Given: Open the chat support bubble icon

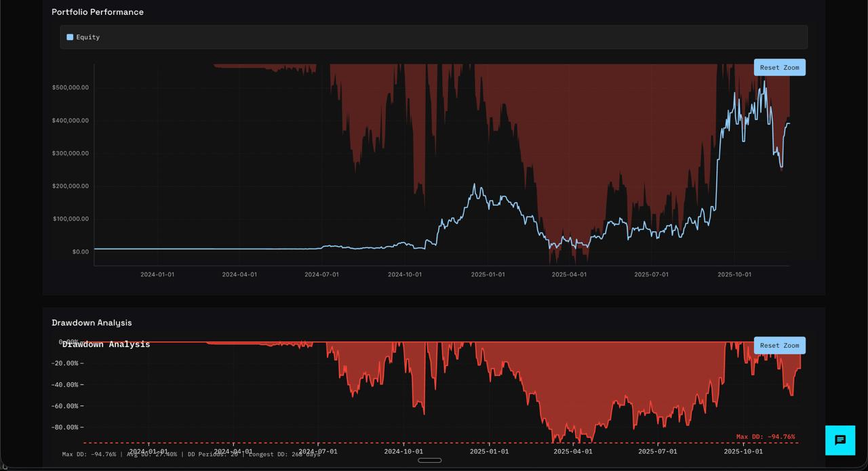Looking at the screenshot, I should coord(840,440).
